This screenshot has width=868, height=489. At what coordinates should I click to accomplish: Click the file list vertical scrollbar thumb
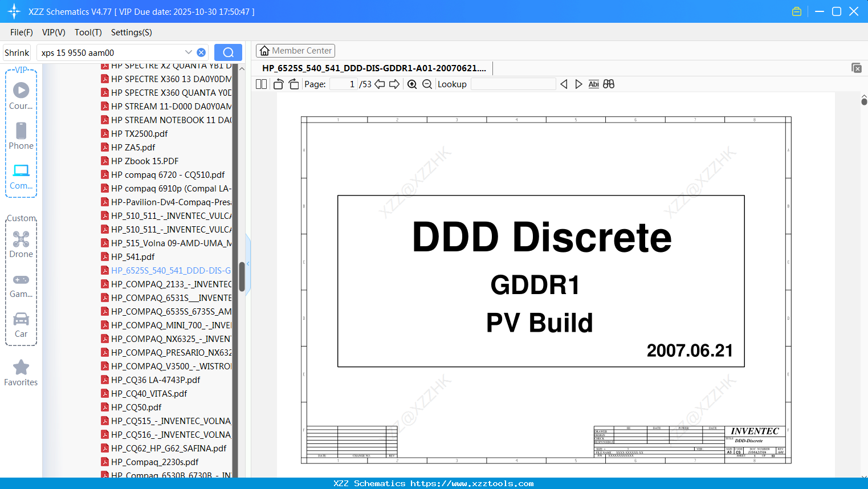[x=242, y=276]
